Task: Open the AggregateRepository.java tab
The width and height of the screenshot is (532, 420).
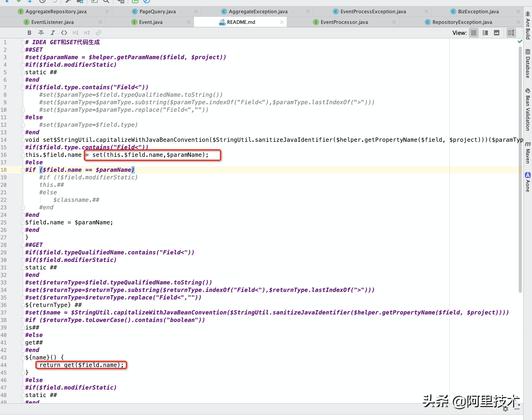Action: 56,11
